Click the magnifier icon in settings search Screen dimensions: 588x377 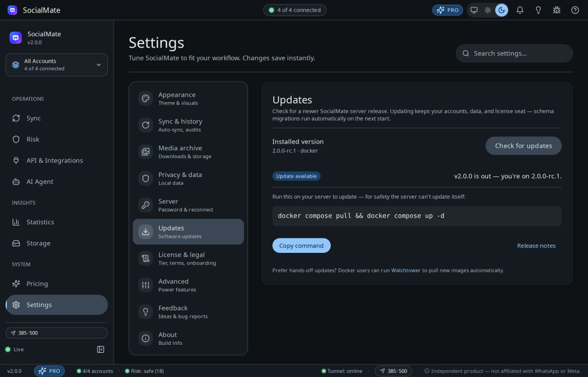pyautogui.click(x=466, y=53)
